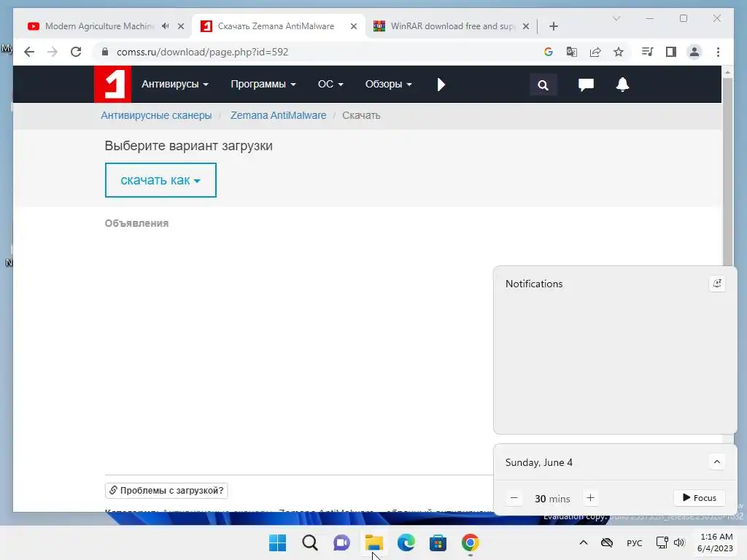Image resolution: width=747 pixels, height=560 pixels.
Task: Open the comments chat bubble icon
Action: click(x=586, y=85)
